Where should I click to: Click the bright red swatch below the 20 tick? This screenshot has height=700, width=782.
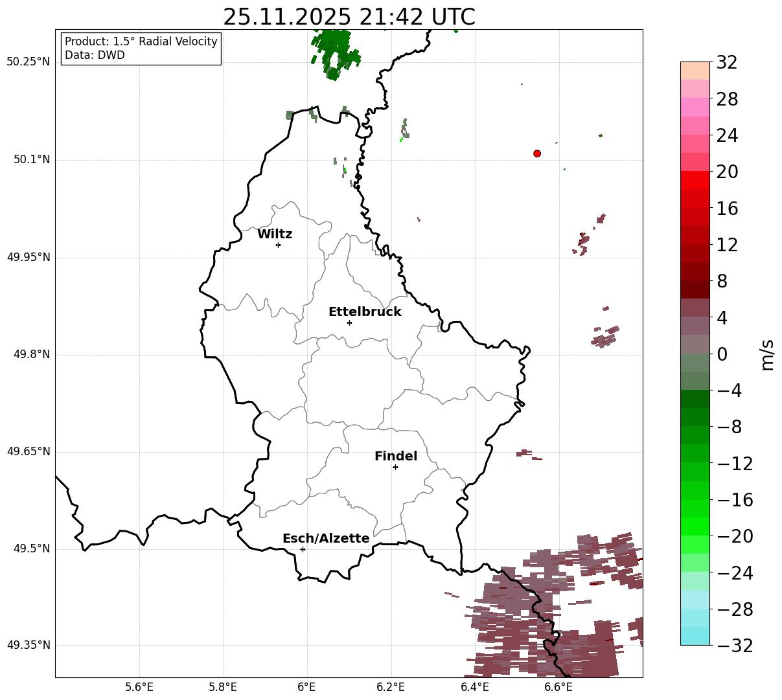click(x=695, y=180)
